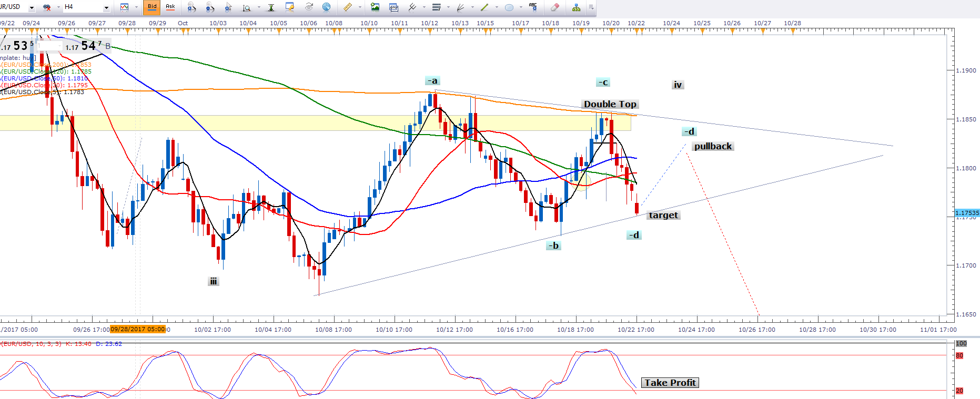Open the EUR/USD symbol dropdown

coord(32,7)
